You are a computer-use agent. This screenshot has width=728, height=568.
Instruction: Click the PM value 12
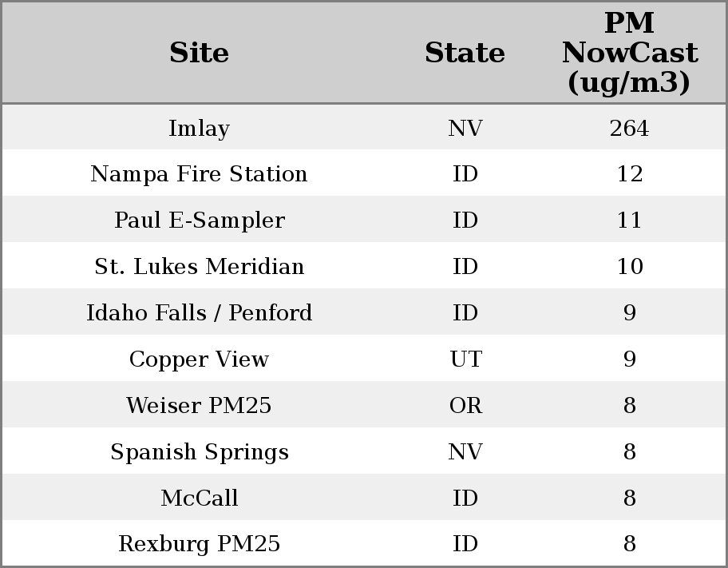point(629,174)
